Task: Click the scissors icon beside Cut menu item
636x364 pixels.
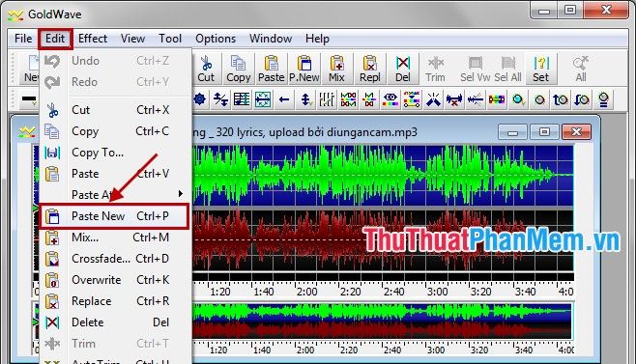Action: tap(52, 110)
